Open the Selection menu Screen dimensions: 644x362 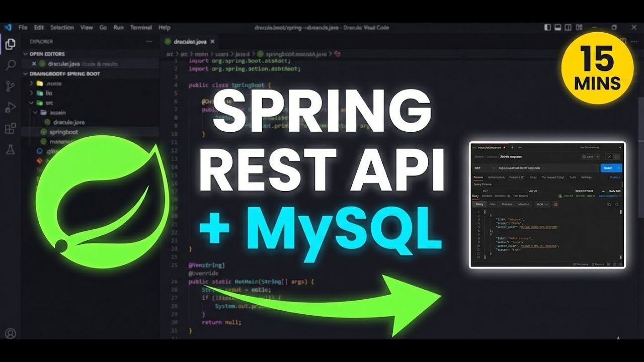pyautogui.click(x=62, y=27)
